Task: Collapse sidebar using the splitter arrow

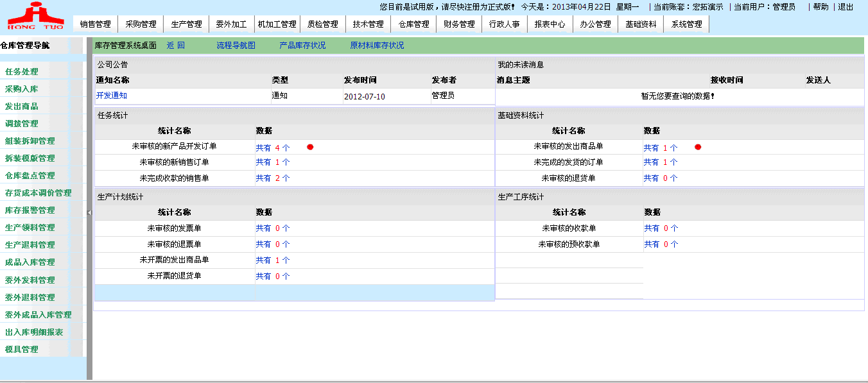Action: tap(89, 212)
